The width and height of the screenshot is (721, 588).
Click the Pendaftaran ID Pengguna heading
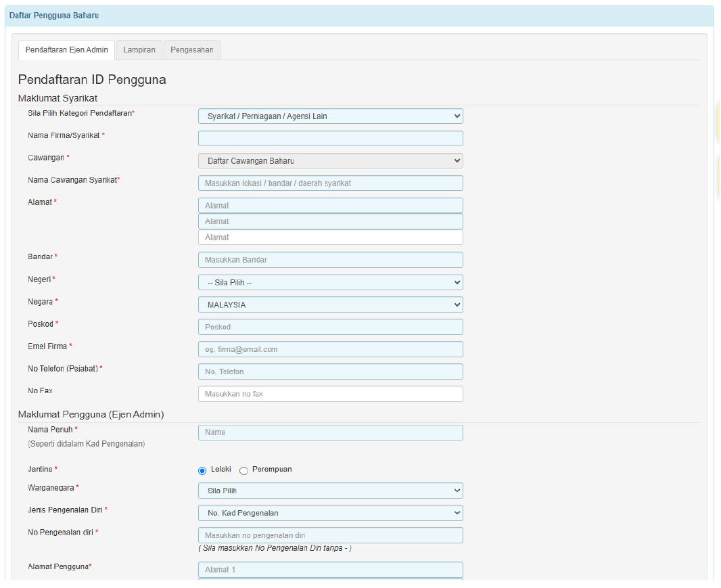point(92,80)
